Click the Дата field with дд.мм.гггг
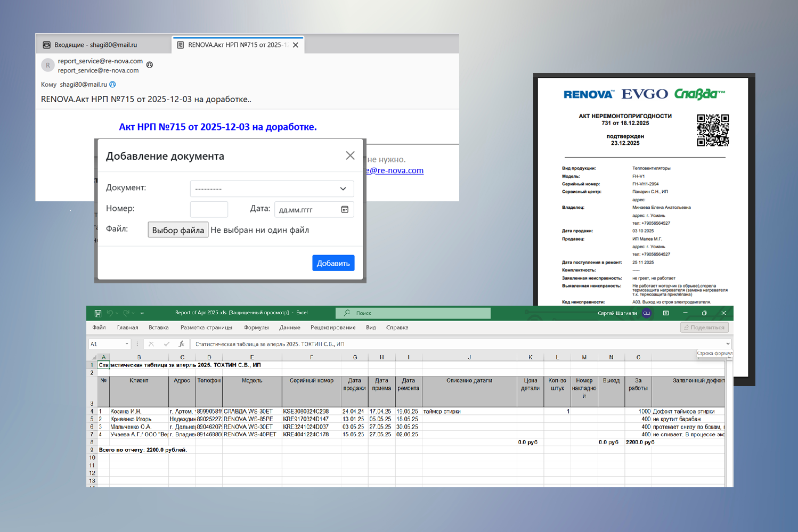The image size is (798, 532). click(x=314, y=209)
